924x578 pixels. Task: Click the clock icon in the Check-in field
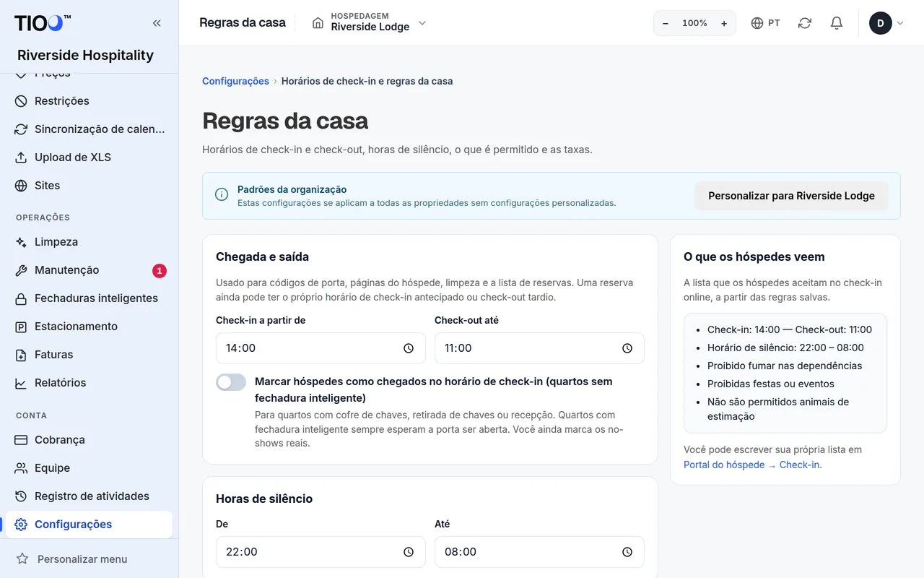[409, 348]
